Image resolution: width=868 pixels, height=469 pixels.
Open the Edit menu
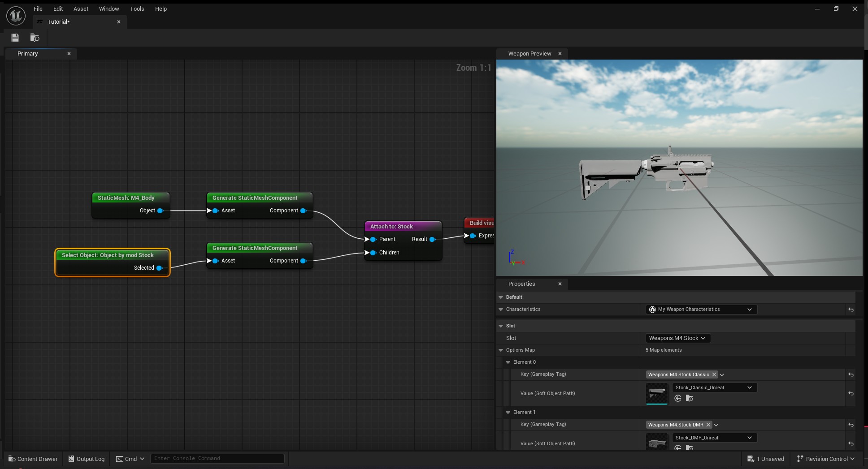(x=58, y=9)
